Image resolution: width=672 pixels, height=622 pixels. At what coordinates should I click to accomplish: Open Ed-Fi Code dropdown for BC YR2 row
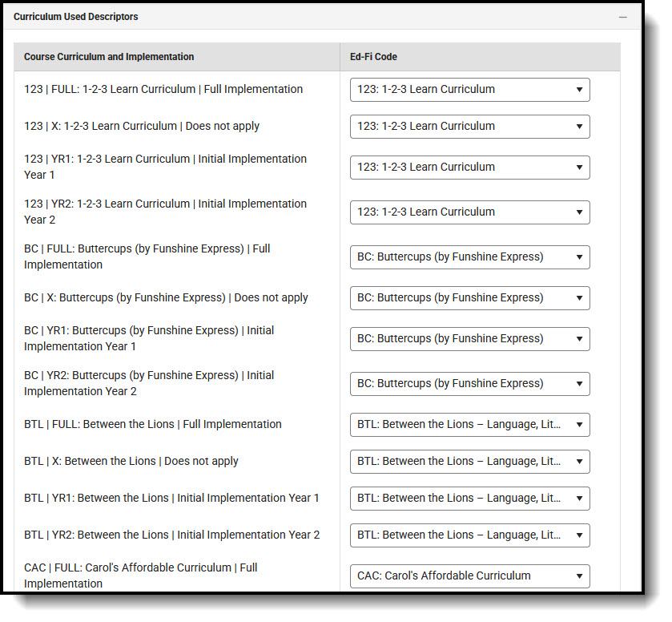(469, 384)
